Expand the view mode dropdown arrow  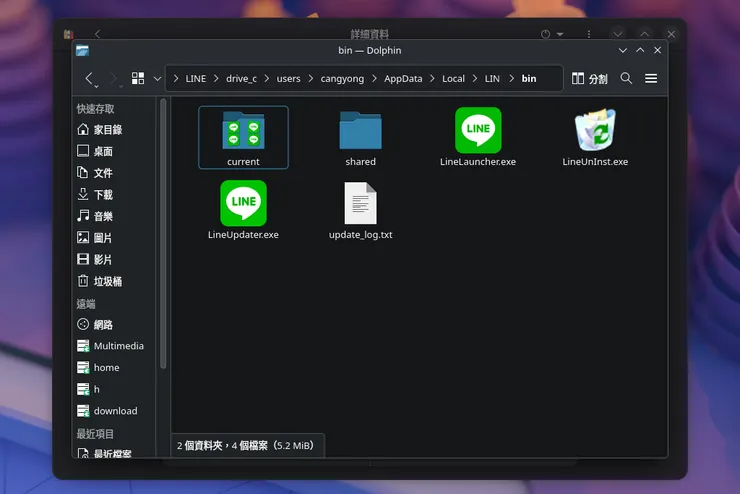tap(157, 78)
